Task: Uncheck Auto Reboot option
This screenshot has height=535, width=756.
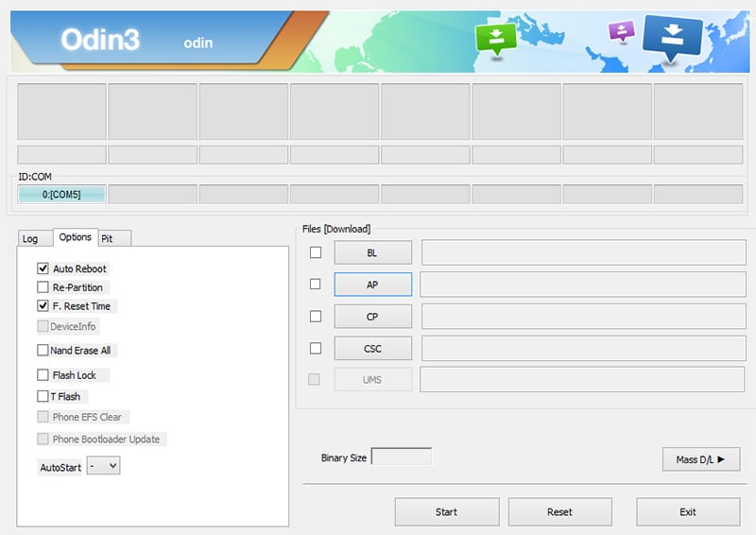Action: point(43,268)
